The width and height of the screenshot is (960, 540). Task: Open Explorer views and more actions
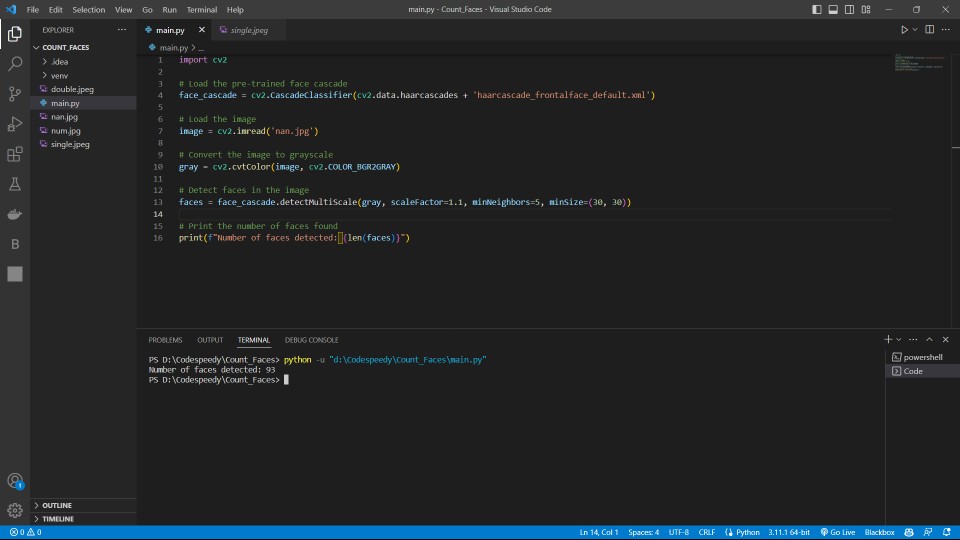pos(122,29)
